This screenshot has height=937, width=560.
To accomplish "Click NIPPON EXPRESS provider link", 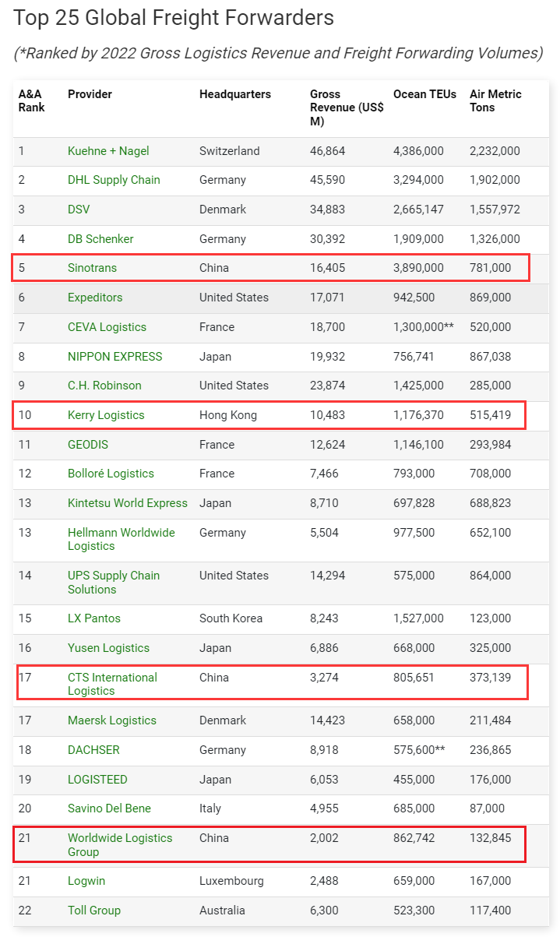I will click(x=115, y=357).
